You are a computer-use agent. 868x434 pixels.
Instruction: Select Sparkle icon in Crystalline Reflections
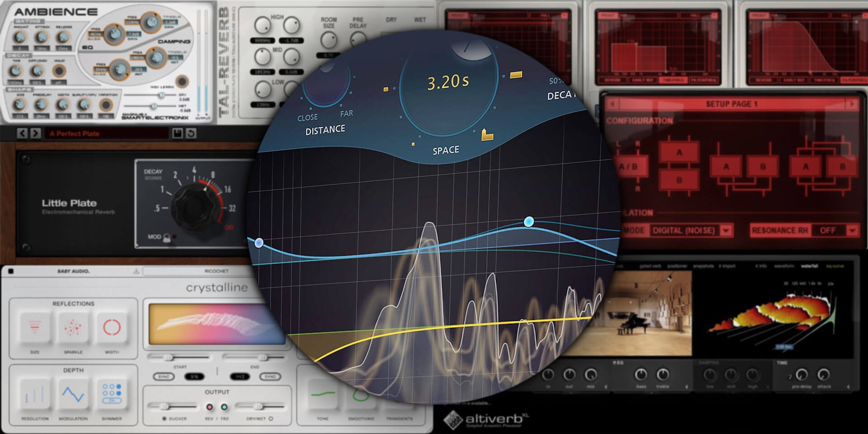[73, 327]
